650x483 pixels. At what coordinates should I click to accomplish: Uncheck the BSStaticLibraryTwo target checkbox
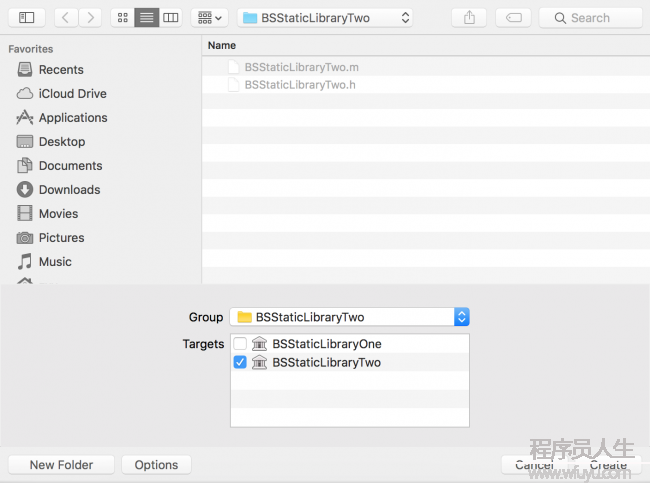coord(240,362)
